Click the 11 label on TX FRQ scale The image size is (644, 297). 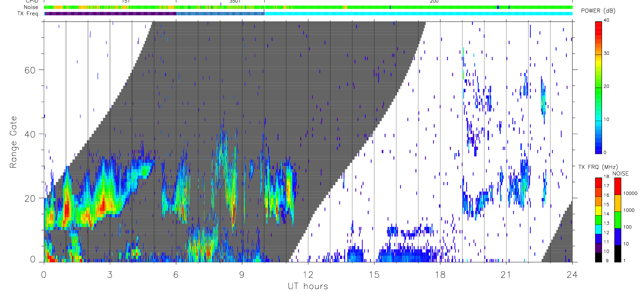pos(606,242)
